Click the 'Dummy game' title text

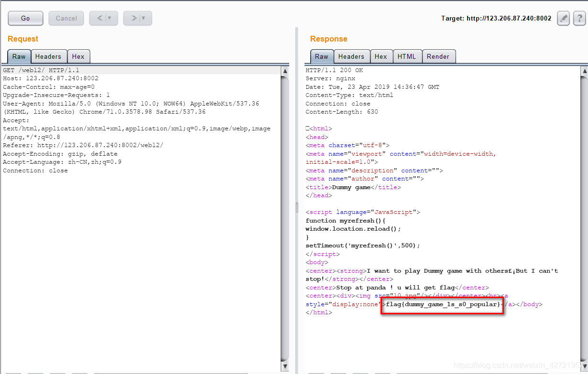coord(351,187)
